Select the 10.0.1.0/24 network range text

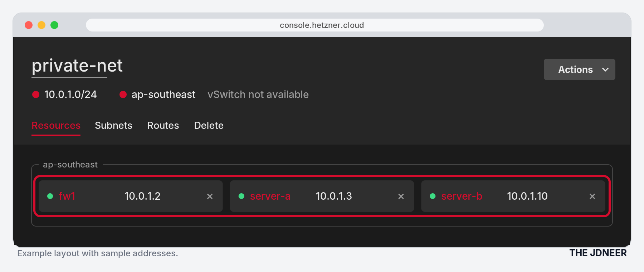(70, 94)
